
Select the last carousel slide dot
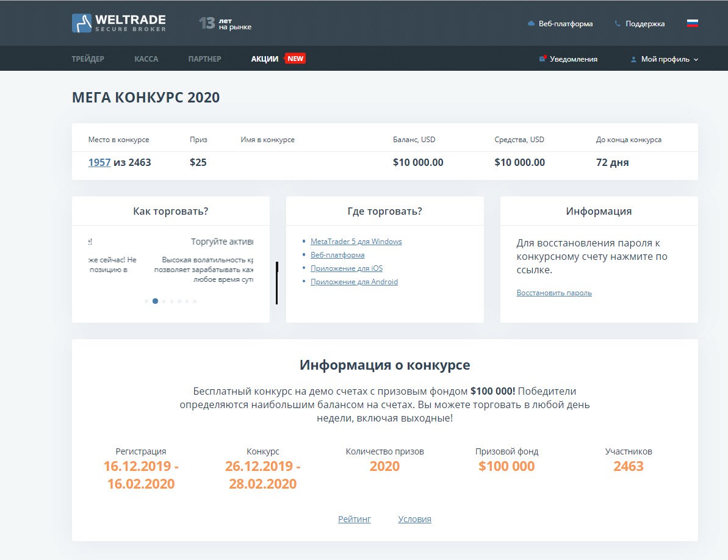tap(195, 301)
